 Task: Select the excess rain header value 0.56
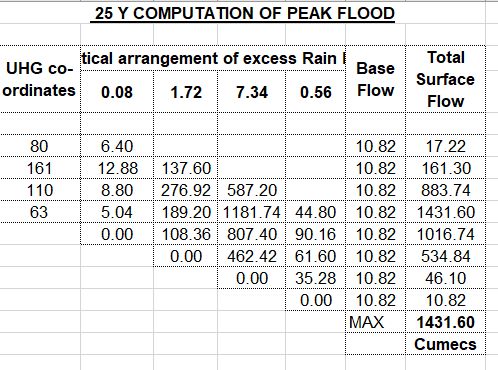coord(316,92)
